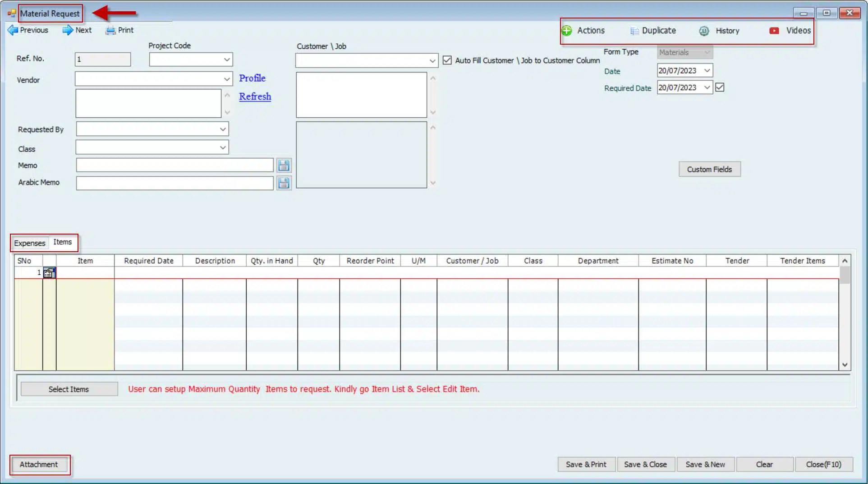Click the grid scrollbar up arrow

845,261
